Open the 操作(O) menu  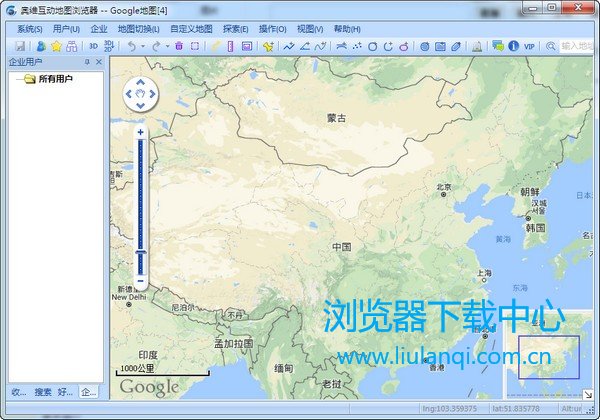[x=272, y=29]
